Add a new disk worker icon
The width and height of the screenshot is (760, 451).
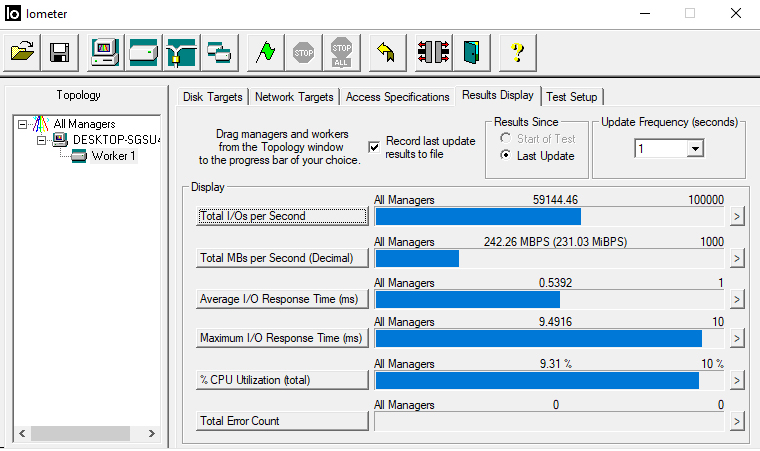pos(143,53)
